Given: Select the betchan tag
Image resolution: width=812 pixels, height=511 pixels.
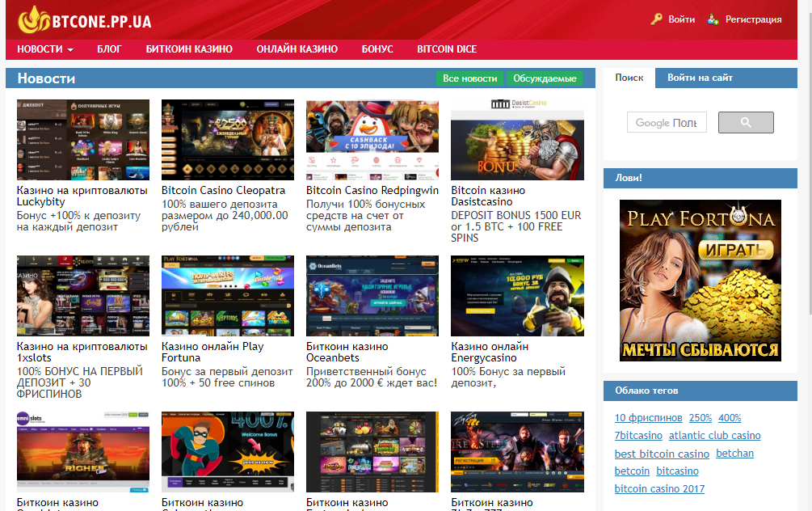Looking at the screenshot, I should point(734,454).
